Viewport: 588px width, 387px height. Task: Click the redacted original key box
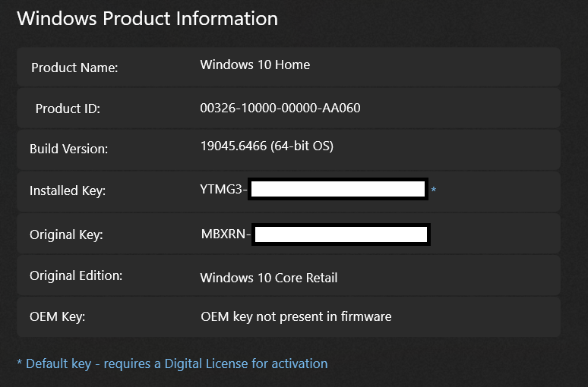tap(341, 234)
